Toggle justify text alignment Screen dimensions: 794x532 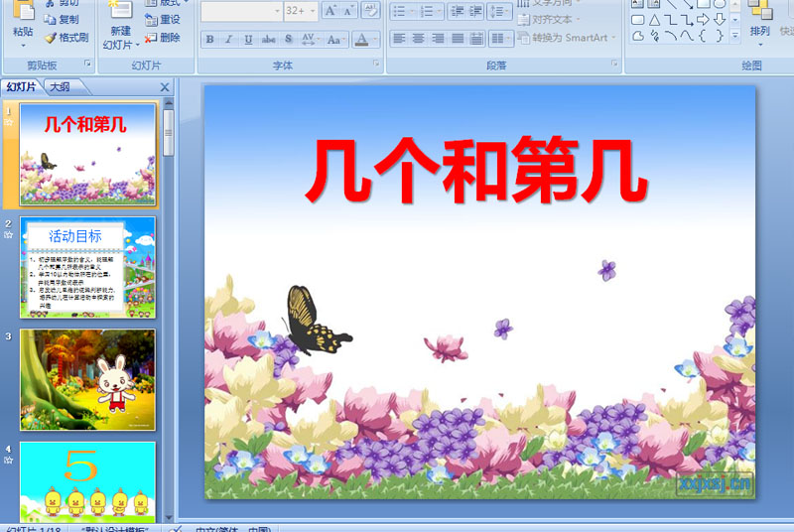coord(458,38)
